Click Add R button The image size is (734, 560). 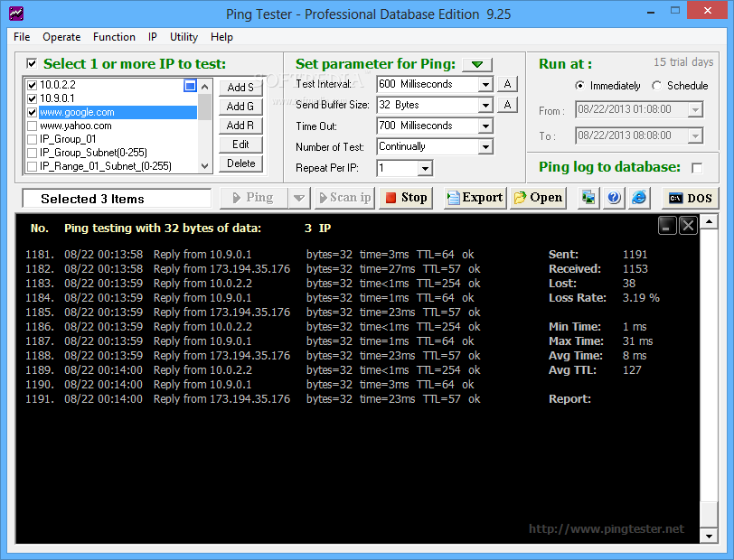point(240,126)
